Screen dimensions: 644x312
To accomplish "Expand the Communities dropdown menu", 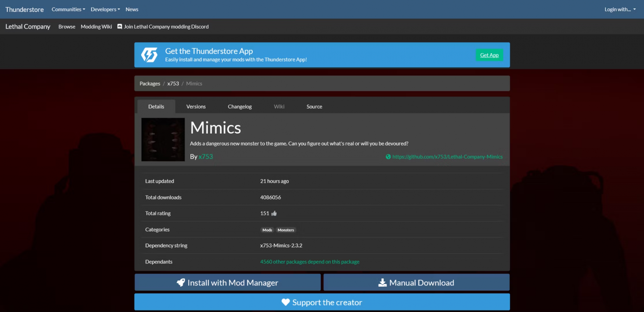I will point(68,9).
